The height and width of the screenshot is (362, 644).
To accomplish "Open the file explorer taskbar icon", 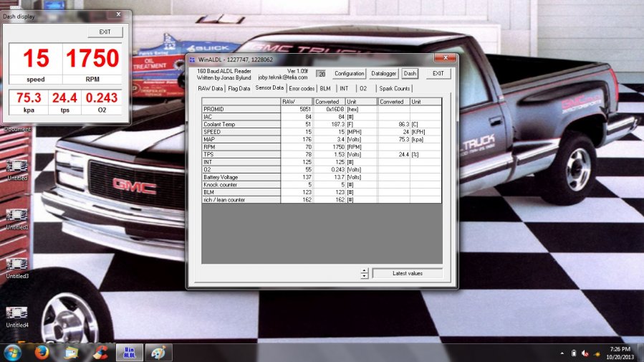I will tap(71, 353).
